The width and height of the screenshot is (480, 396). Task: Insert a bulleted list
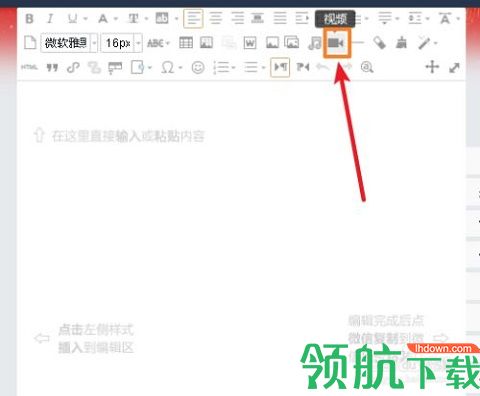point(251,68)
